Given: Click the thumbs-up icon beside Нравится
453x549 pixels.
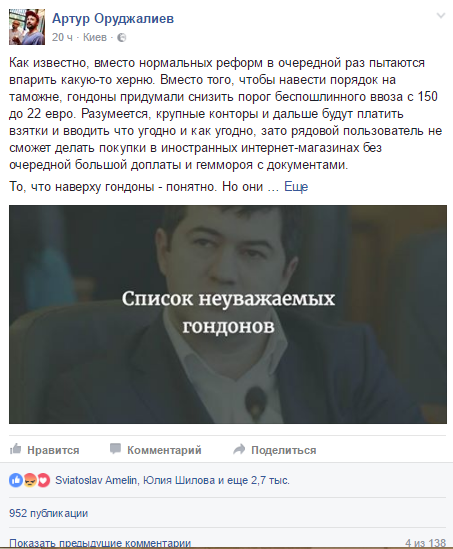Looking at the screenshot, I should [15, 449].
